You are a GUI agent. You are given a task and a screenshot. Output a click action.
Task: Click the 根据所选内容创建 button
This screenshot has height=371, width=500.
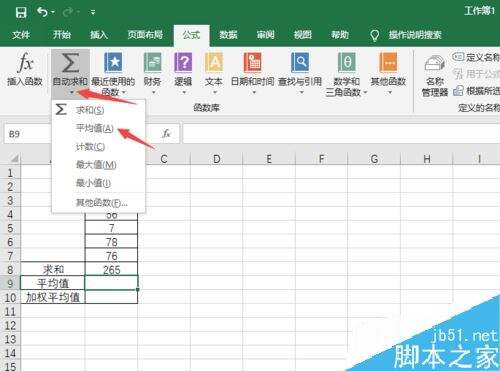tap(477, 90)
